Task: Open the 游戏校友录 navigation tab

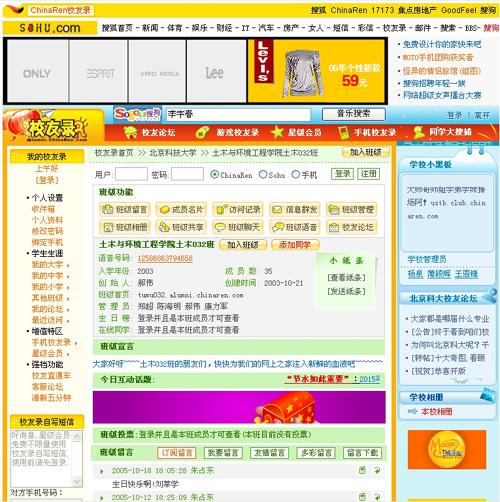Action: click(227, 132)
